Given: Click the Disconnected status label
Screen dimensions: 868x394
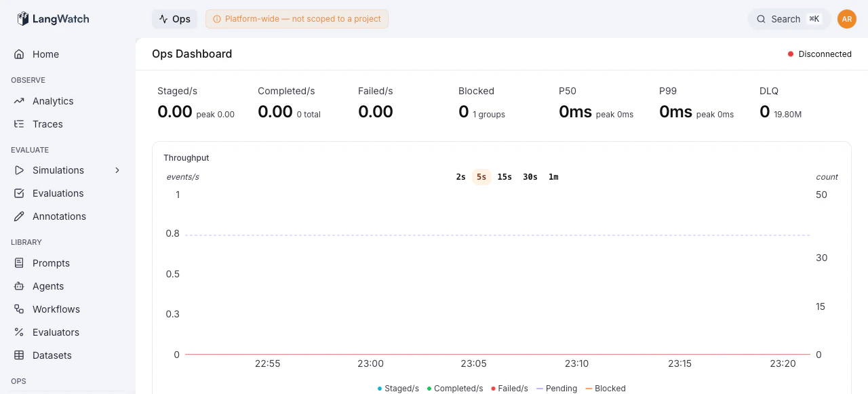Looking at the screenshot, I should pyautogui.click(x=825, y=54).
